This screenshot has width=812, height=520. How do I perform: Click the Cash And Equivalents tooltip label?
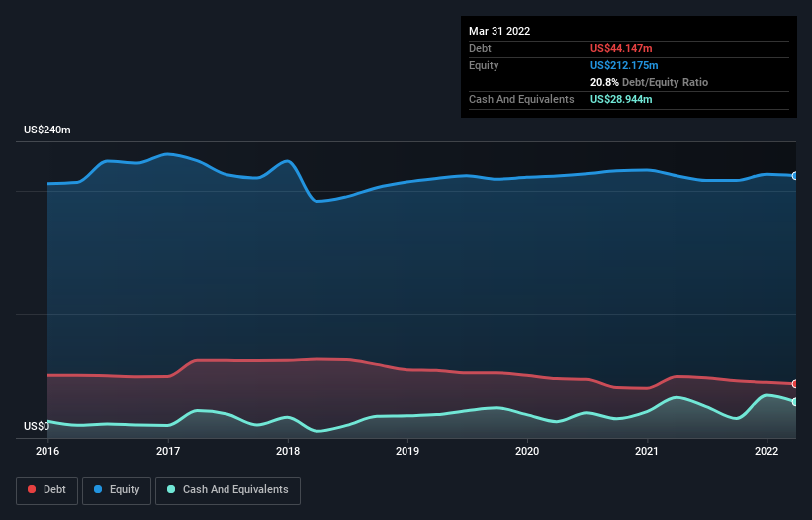click(x=521, y=99)
